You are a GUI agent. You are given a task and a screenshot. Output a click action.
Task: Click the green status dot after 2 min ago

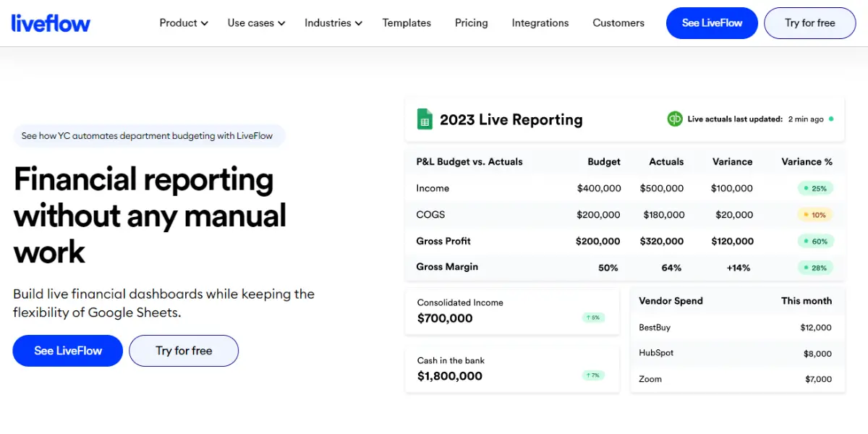[831, 119]
